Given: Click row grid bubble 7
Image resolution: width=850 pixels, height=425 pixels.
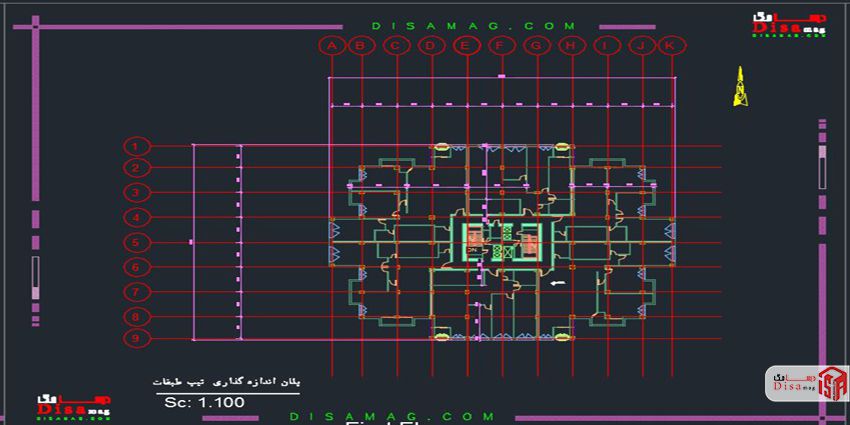Looking at the screenshot, I should point(135,292).
